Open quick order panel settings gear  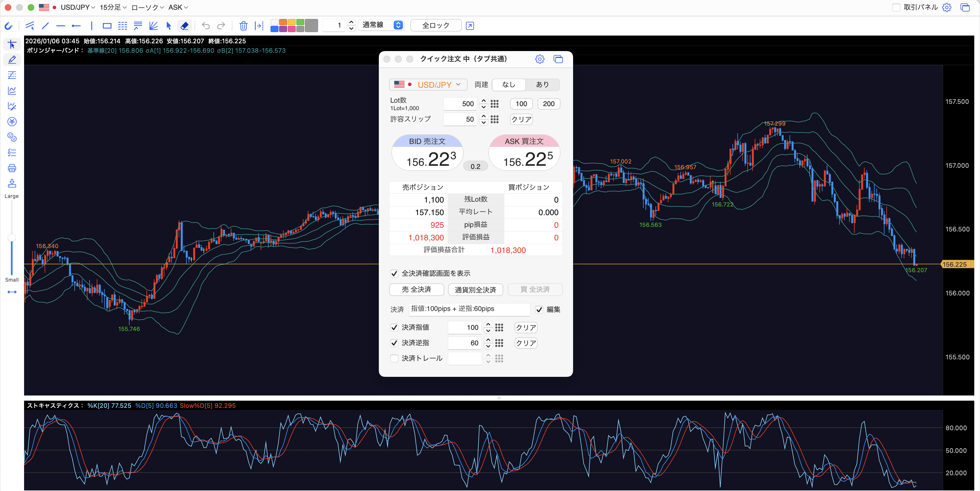[540, 59]
